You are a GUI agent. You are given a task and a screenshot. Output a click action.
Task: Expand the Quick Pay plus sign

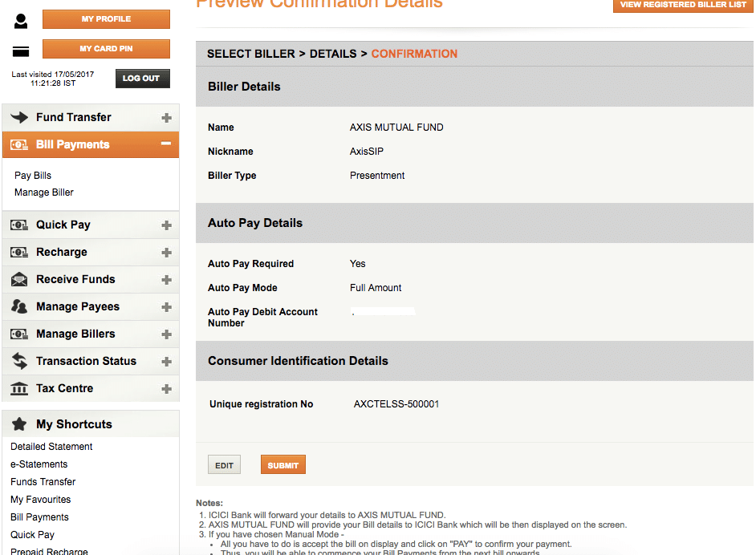(x=166, y=225)
